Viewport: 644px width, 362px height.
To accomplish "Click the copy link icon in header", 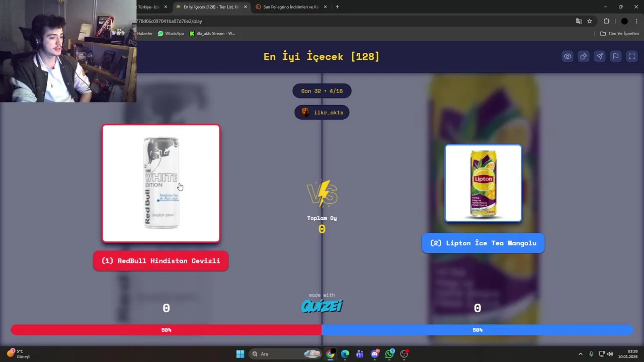I will coord(583,56).
